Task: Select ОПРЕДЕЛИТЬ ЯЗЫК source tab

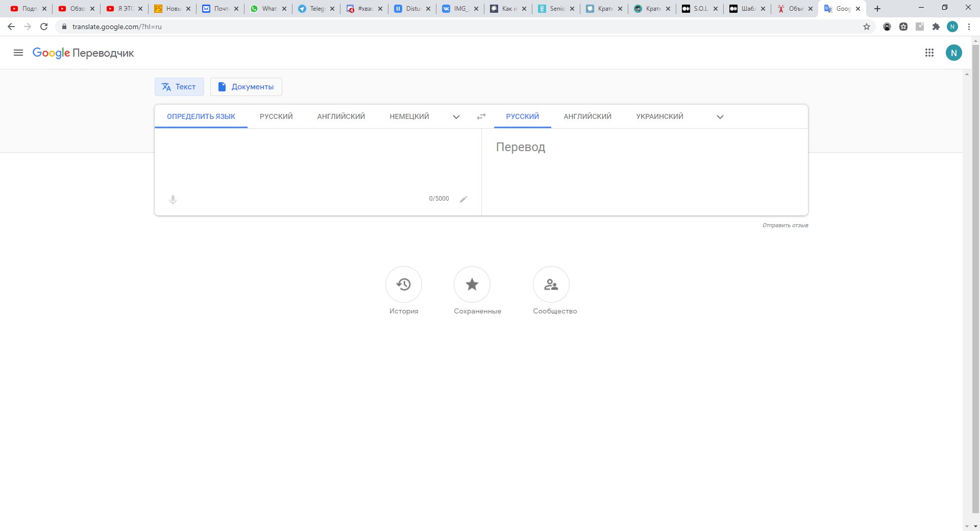Action: point(201,116)
